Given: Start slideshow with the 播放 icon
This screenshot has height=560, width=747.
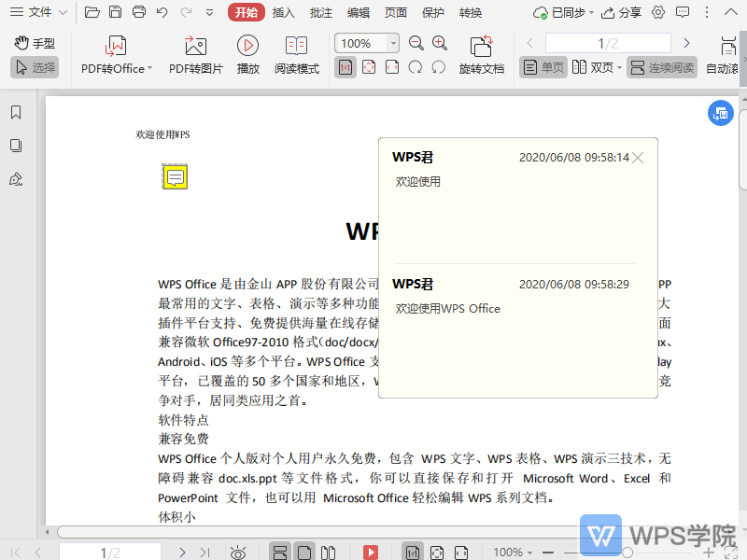Looking at the screenshot, I should pyautogui.click(x=247, y=47).
